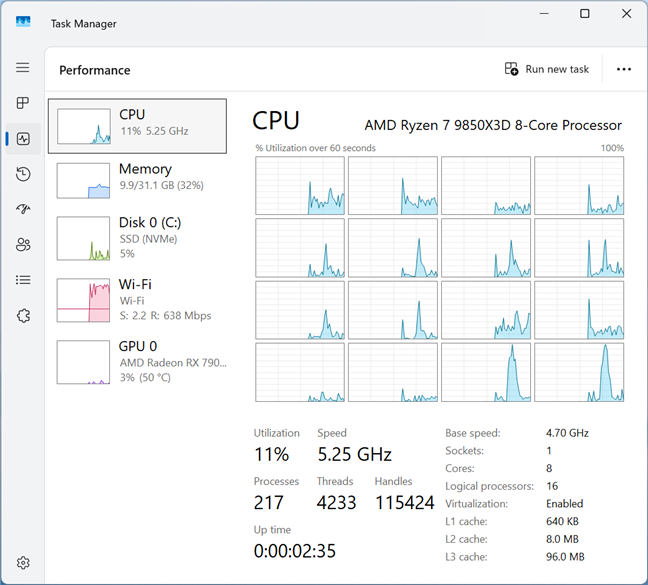Minimize the Task Manager window
648x585 pixels.
pos(544,14)
